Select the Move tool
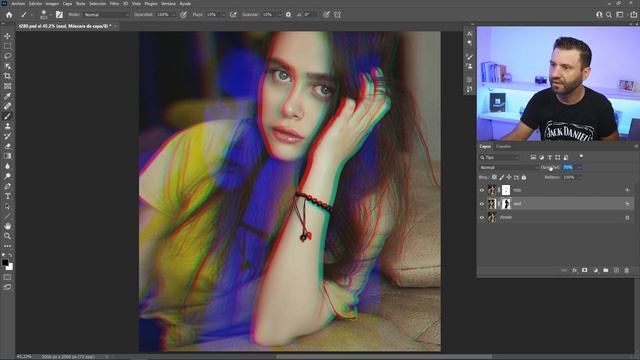This screenshot has width=640, height=360. click(x=7, y=36)
